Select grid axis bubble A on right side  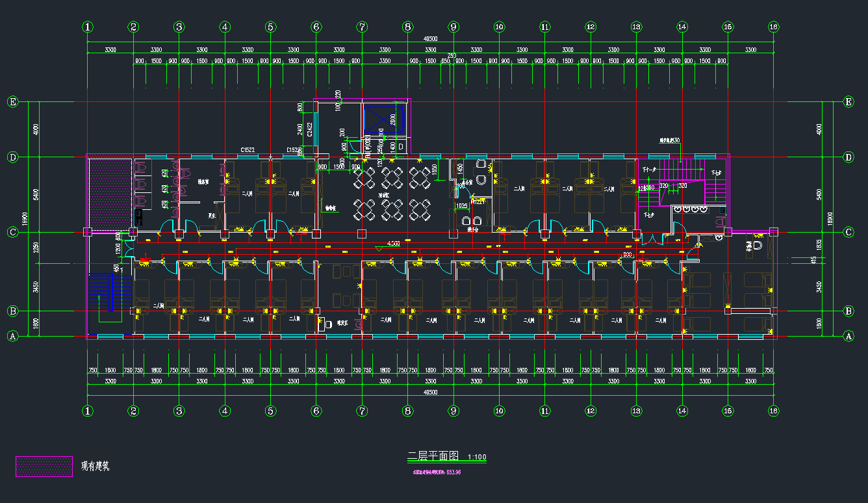[848, 336]
